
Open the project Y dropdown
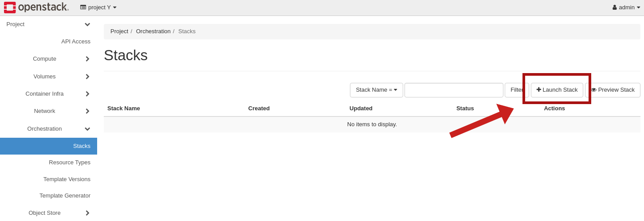[98, 7]
